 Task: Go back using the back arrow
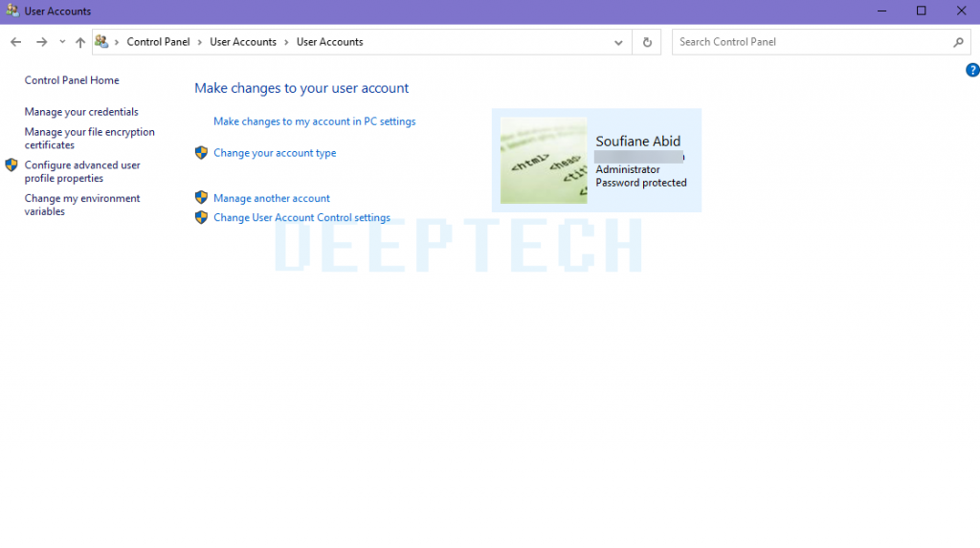click(x=15, y=42)
